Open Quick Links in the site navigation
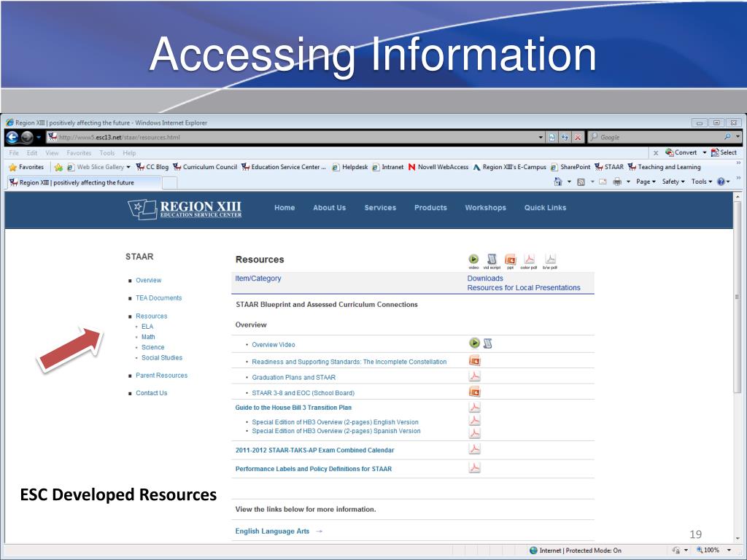The image size is (747, 560). pos(545,208)
